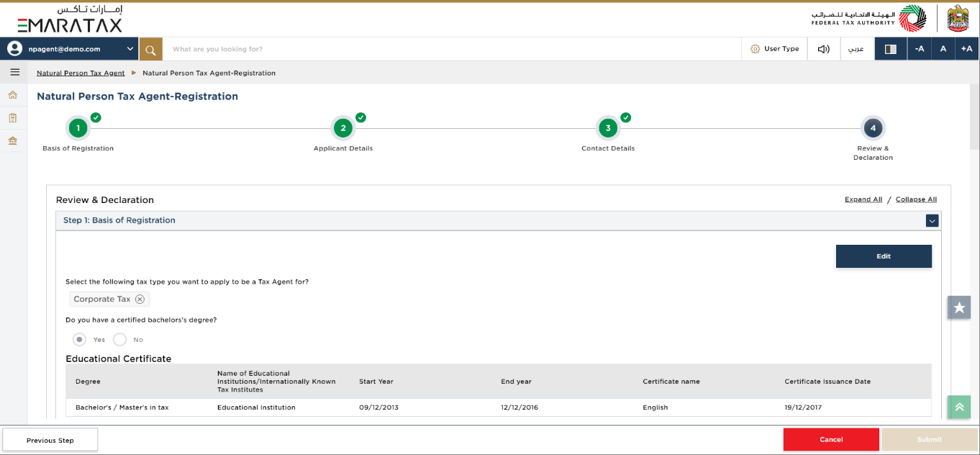Click the Educational Certificate heading
The height and width of the screenshot is (455, 980).
(x=118, y=359)
